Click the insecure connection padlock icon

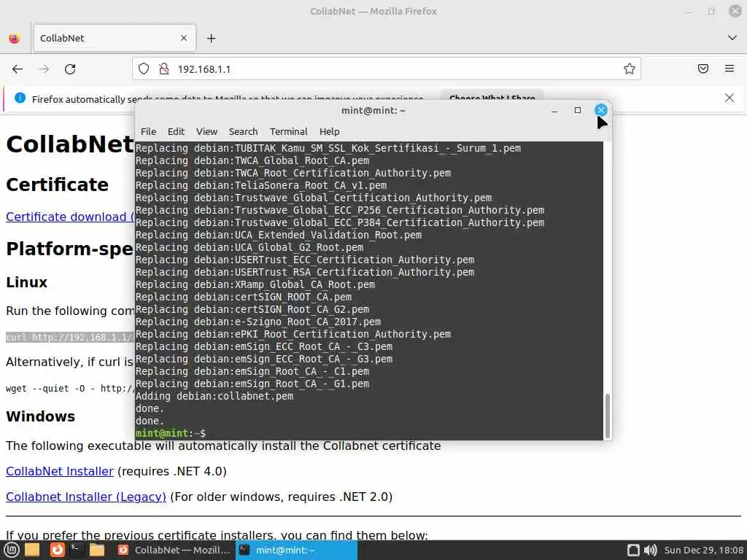click(x=164, y=69)
